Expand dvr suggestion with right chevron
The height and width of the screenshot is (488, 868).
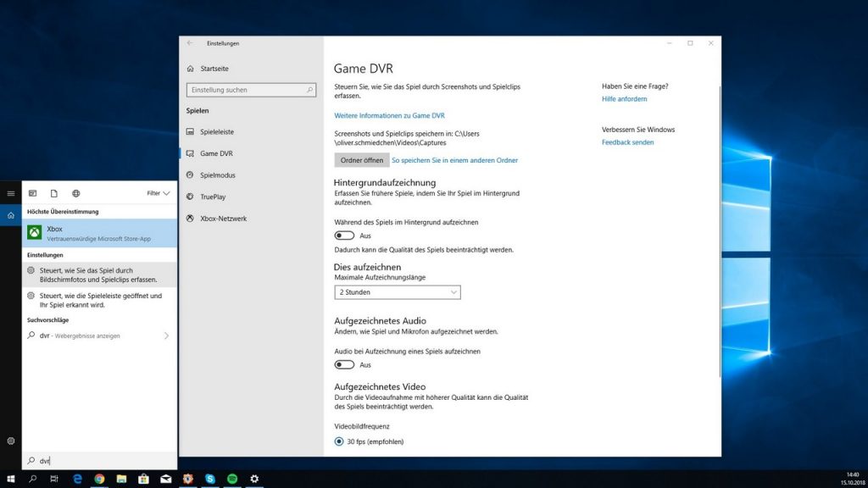(166, 335)
